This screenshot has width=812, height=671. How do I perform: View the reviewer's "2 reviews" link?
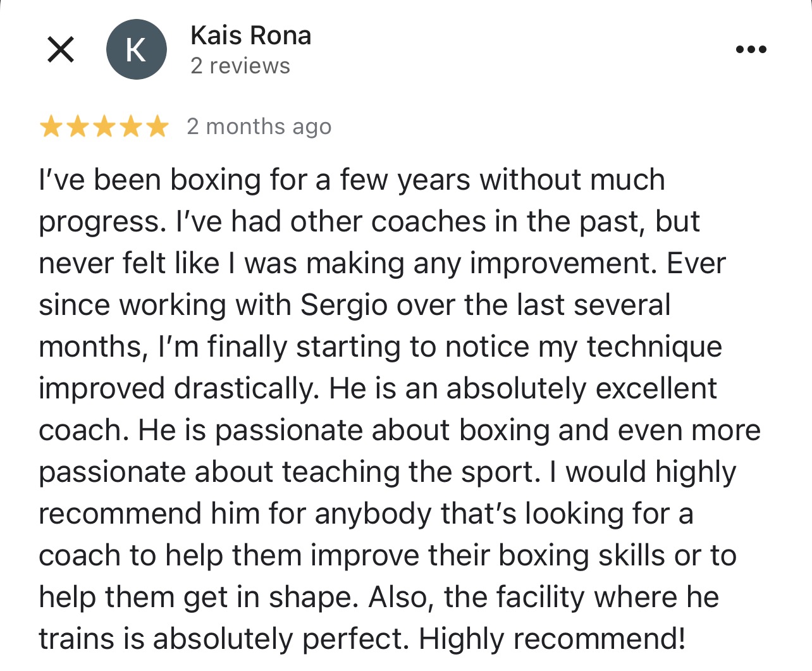point(240,66)
